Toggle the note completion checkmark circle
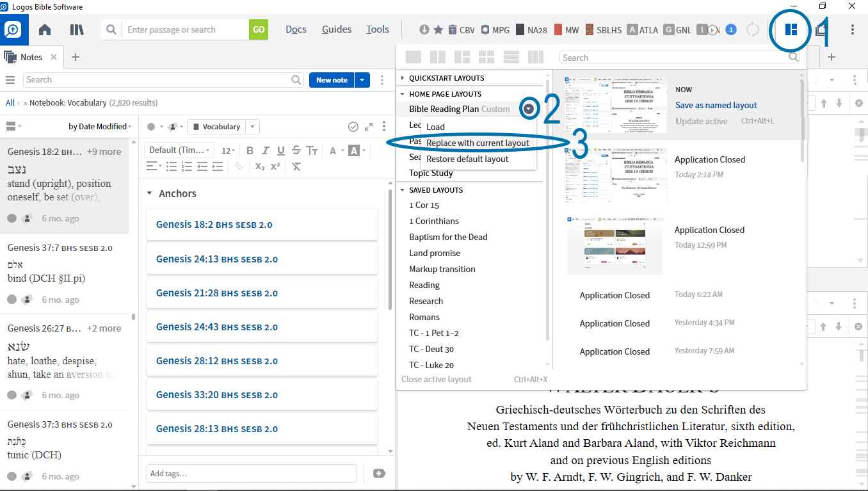This screenshot has height=491, width=868. coord(353,127)
